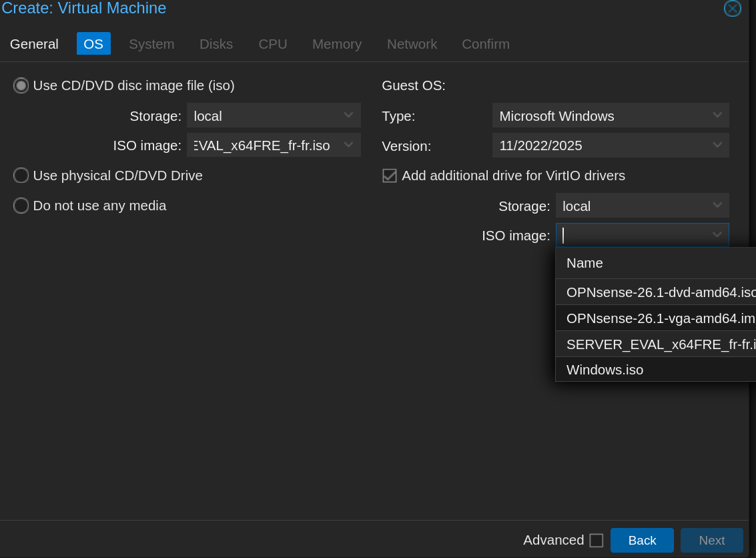
Task: Select 'Use physical CD/DVD Drive' option
Action: coord(21,176)
